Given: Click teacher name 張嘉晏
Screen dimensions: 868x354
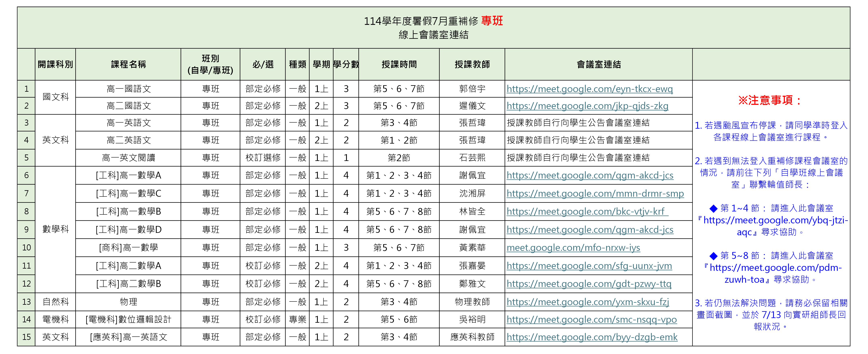Looking at the screenshot, I should point(472,266).
